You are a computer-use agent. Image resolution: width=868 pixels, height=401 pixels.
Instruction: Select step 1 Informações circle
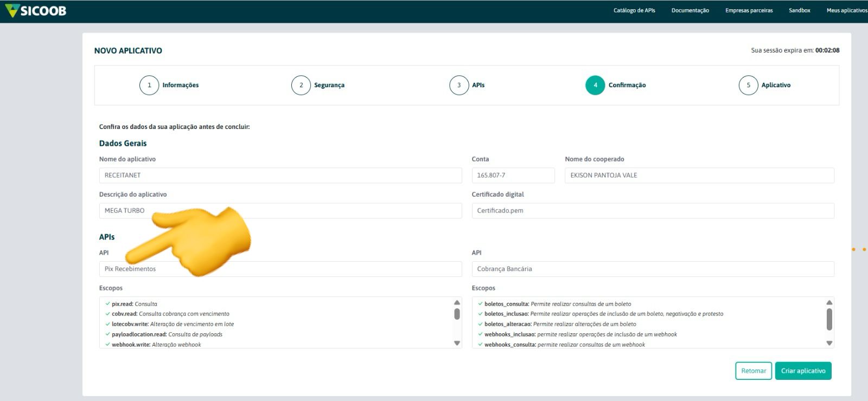[x=149, y=85]
